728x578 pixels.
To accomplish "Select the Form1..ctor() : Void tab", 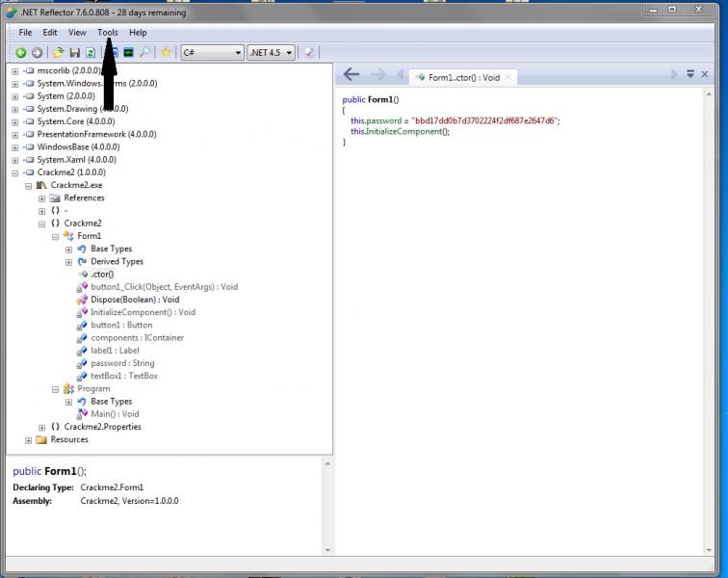I will tap(463, 78).
